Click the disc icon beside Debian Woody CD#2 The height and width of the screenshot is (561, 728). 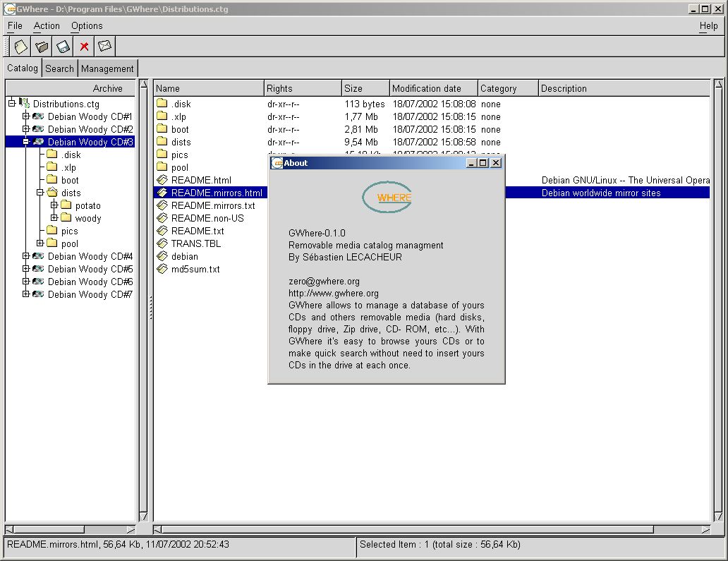click(39, 128)
